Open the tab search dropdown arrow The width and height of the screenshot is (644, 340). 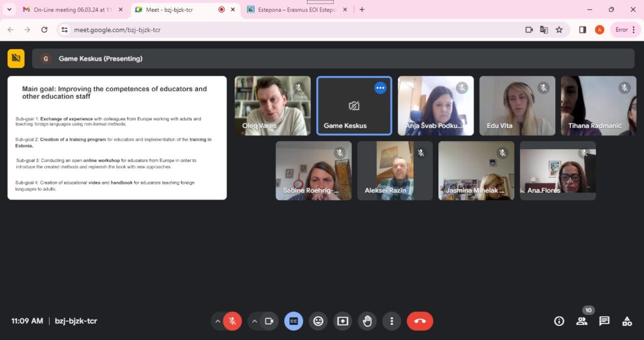pos(9,9)
